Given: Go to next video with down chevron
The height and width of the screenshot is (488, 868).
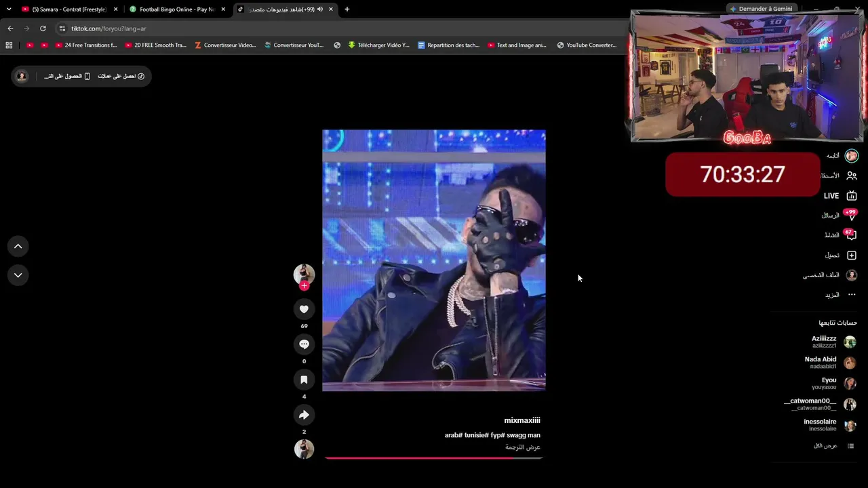Looking at the screenshot, I should (18, 274).
